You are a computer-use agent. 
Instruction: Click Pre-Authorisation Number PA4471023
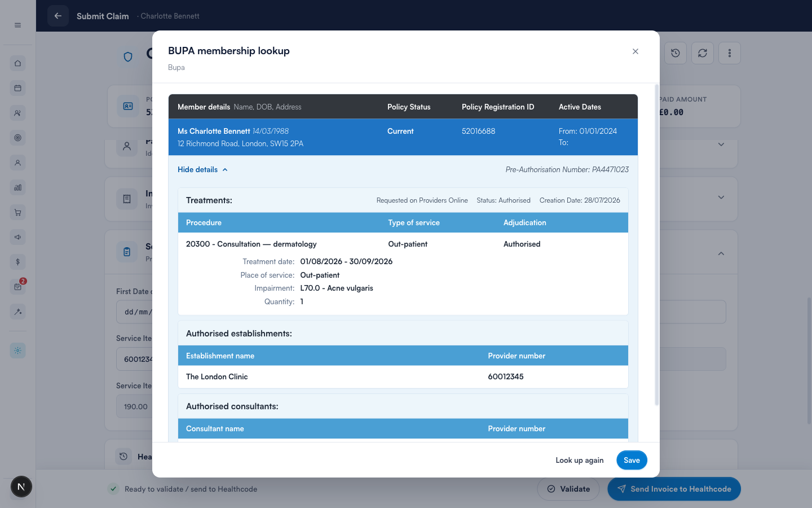tap(567, 169)
